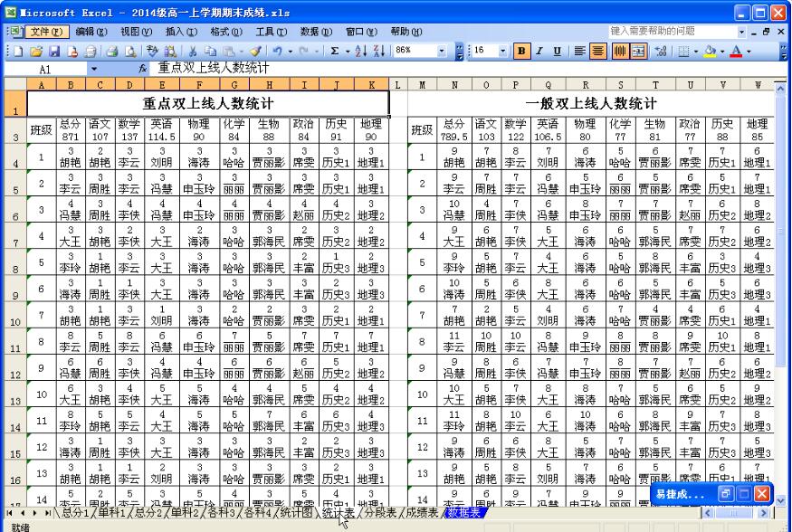This screenshot has width=792, height=532.
Task: Open the Zoom 86% dropdown
Action: [x=442, y=51]
